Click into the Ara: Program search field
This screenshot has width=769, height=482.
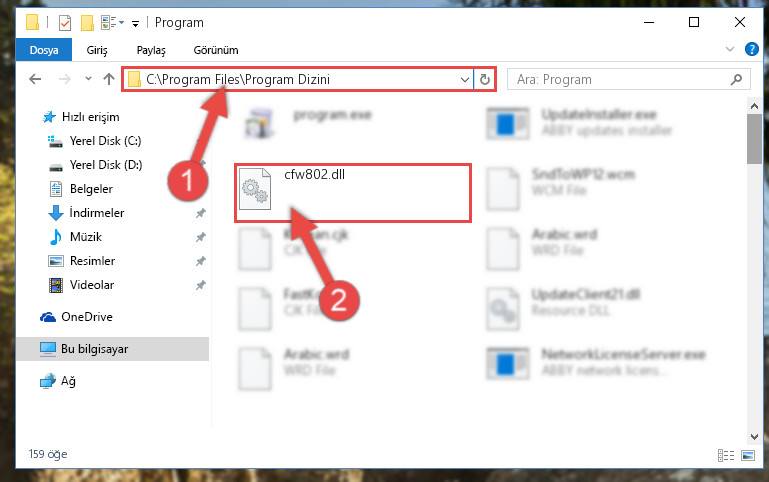coord(621,79)
